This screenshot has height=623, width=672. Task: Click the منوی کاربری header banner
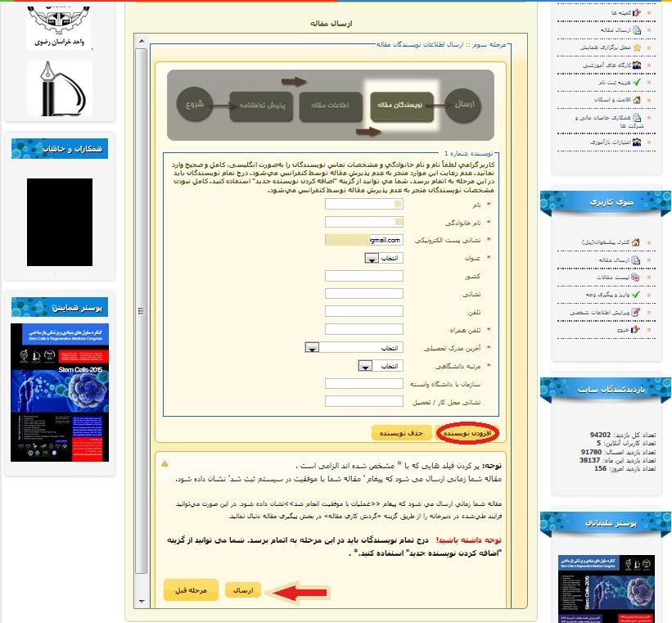pyautogui.click(x=606, y=202)
